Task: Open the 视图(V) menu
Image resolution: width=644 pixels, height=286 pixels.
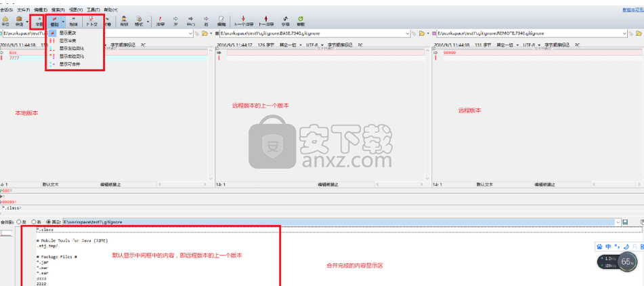Action: tap(76, 9)
